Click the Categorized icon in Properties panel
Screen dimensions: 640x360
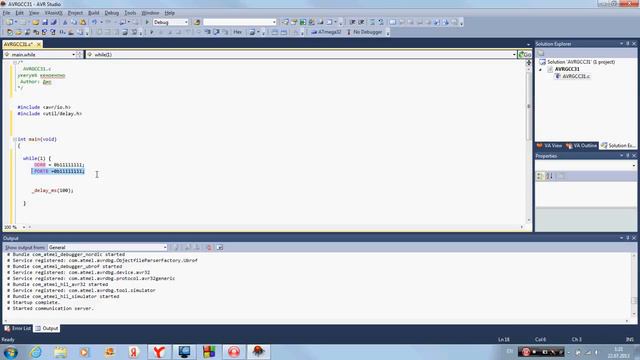540,176
